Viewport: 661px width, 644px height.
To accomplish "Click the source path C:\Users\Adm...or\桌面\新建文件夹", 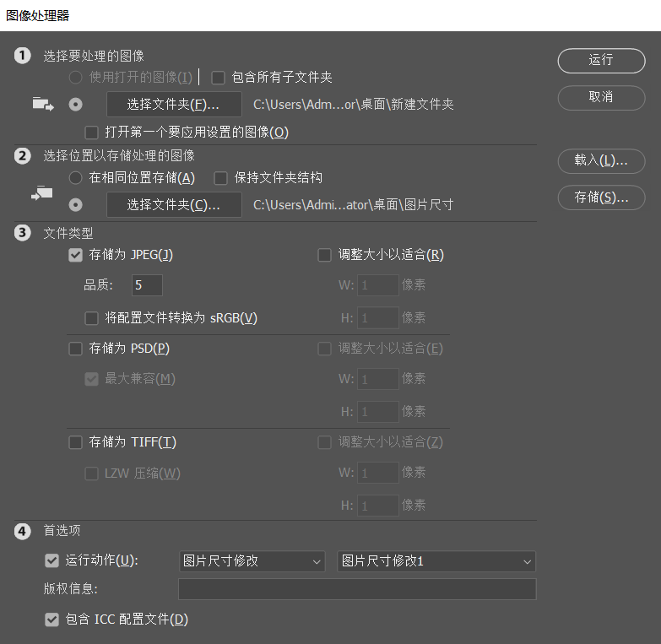I will pyautogui.click(x=353, y=105).
